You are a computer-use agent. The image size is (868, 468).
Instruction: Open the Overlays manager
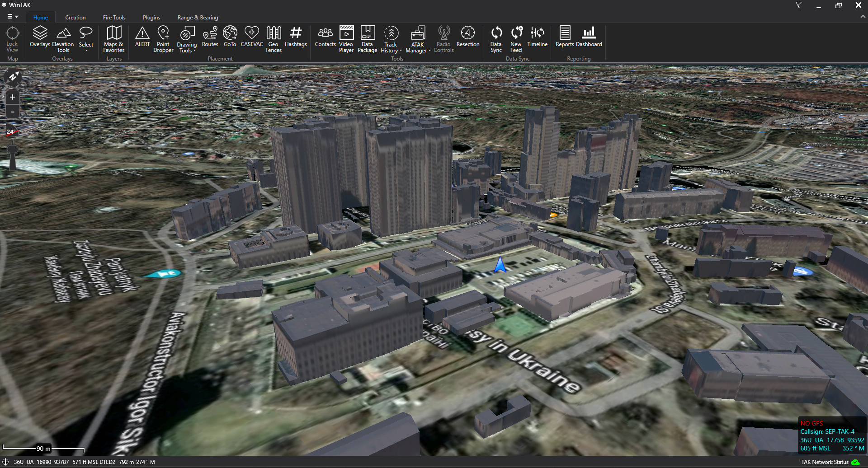tap(40, 37)
